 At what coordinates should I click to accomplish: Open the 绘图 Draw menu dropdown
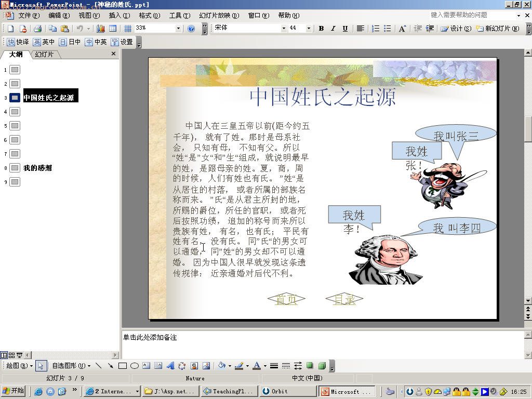(x=19, y=366)
